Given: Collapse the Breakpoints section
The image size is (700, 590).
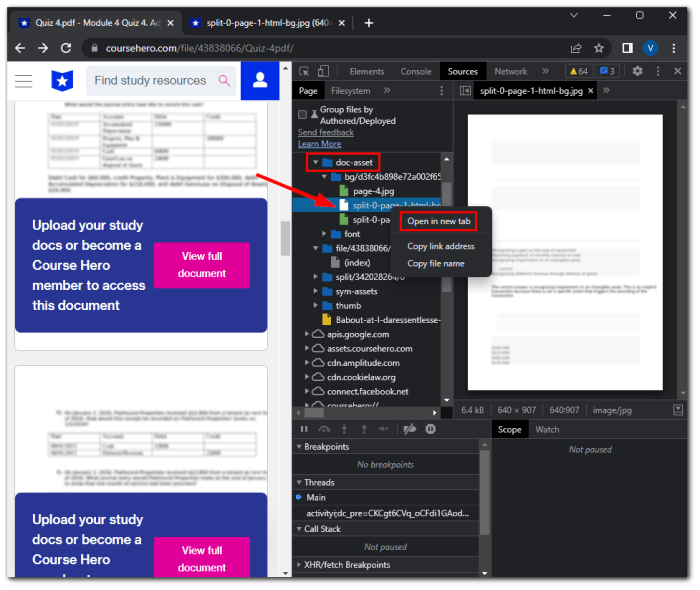Looking at the screenshot, I should point(299,447).
